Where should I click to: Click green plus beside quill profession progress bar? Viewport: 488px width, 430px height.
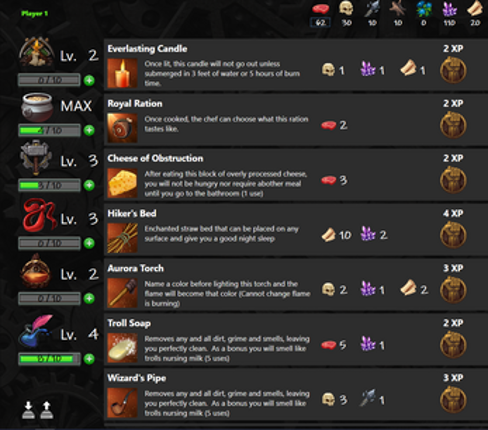coord(89,359)
